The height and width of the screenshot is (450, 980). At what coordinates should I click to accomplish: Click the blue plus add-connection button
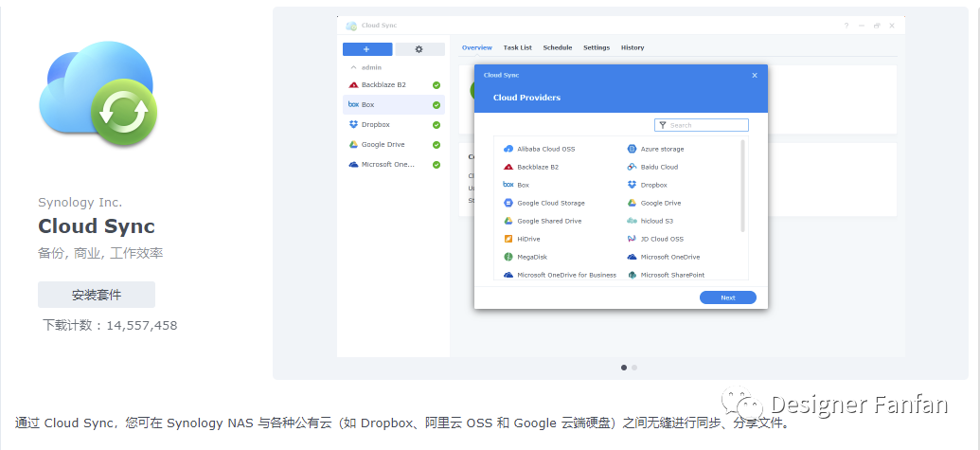click(367, 49)
